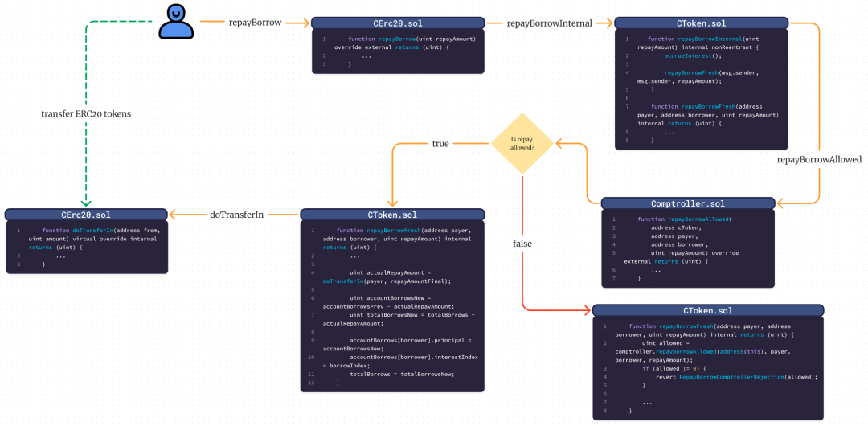Screen dimensions: 868x426
Task: Select the 'repayBorrow' arrow label
Action: click(256, 23)
